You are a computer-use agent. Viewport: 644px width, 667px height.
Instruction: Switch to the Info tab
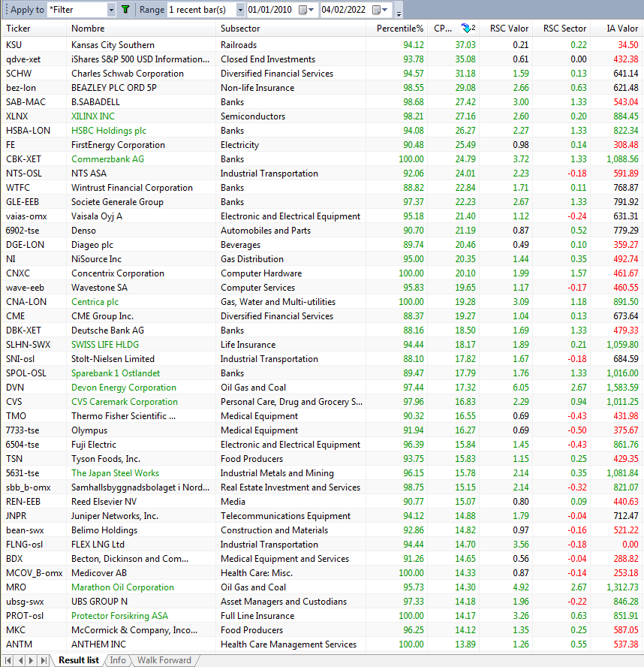118,660
